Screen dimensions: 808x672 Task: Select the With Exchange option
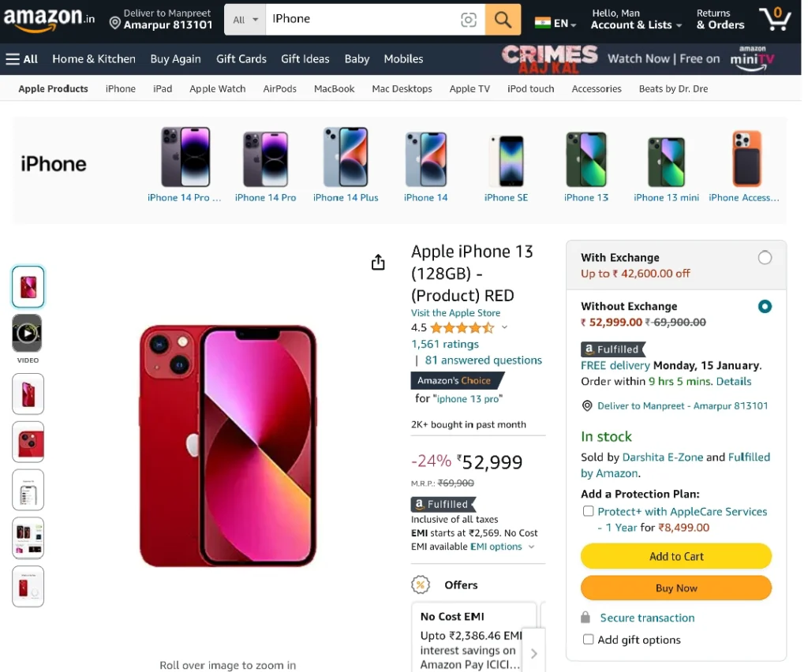(764, 257)
